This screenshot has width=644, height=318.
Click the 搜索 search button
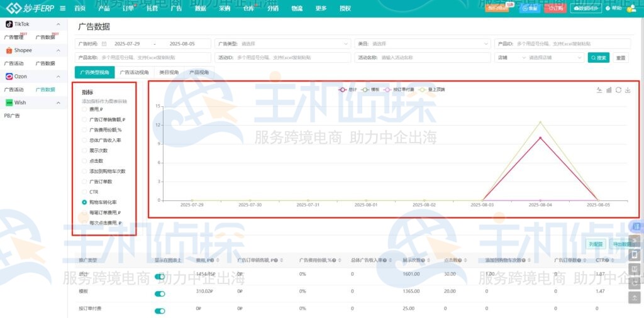click(598, 57)
